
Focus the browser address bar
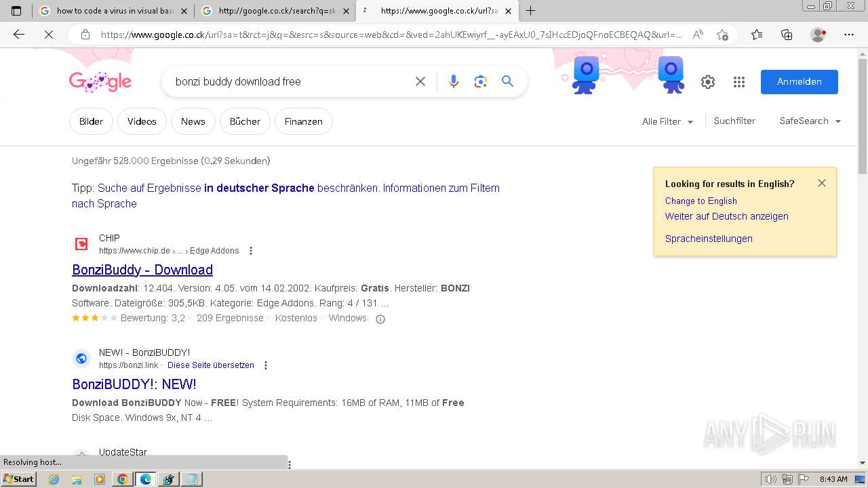coord(391,35)
